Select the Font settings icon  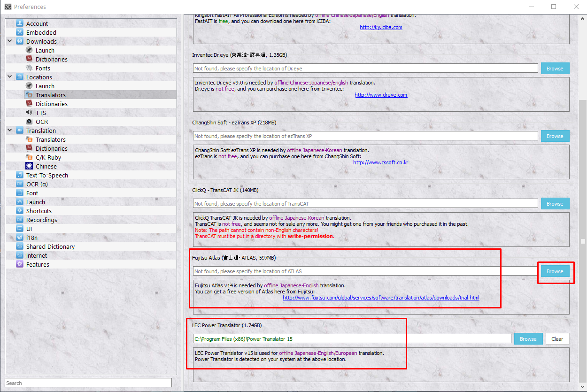tap(20, 193)
